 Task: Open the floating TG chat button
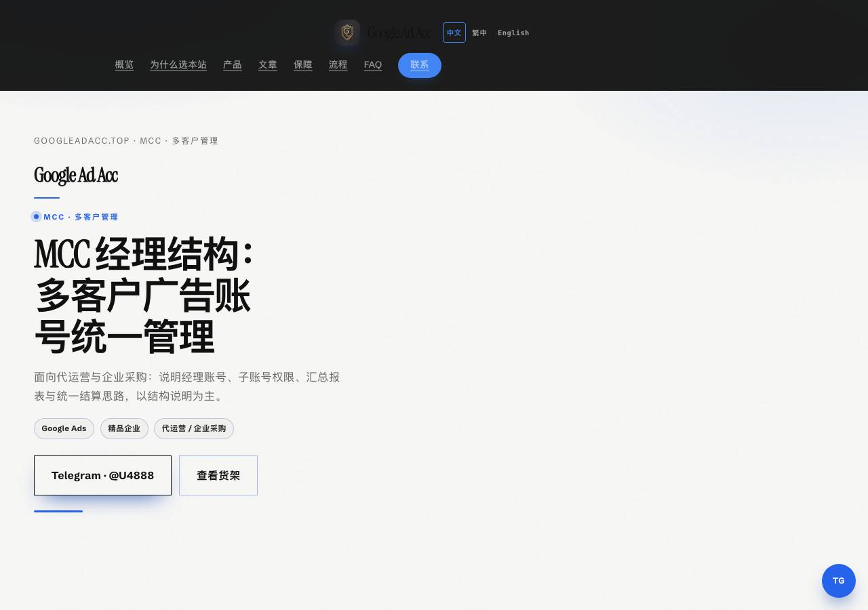click(839, 581)
